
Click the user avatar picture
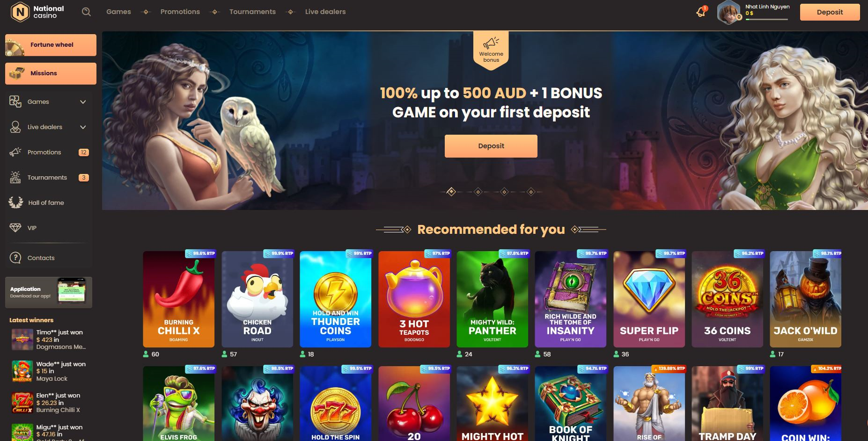[x=728, y=12]
